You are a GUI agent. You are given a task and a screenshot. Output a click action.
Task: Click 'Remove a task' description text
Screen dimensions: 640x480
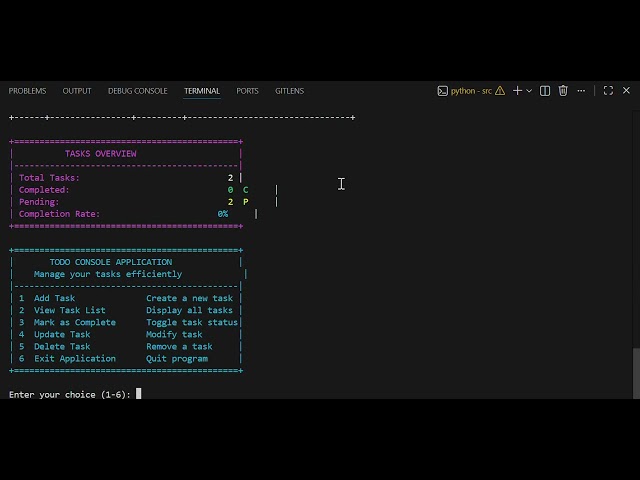coord(179,347)
